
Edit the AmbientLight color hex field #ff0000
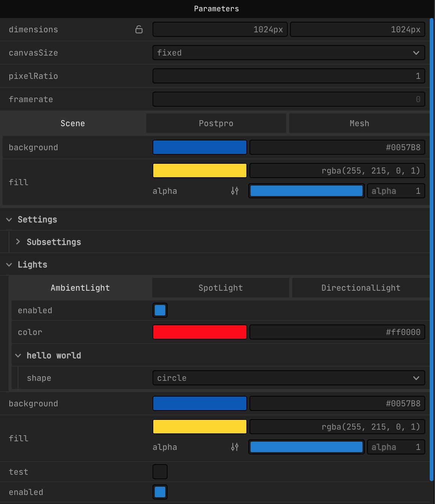[x=337, y=332]
